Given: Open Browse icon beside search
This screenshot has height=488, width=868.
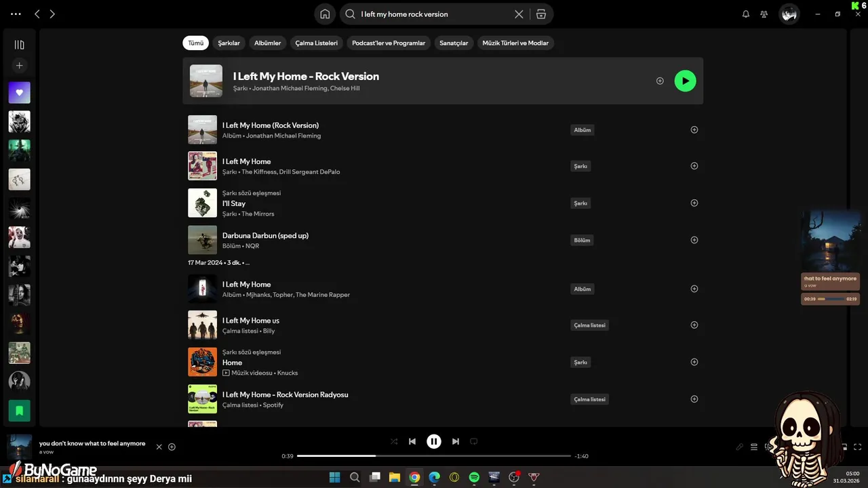Looking at the screenshot, I should pyautogui.click(x=540, y=14).
